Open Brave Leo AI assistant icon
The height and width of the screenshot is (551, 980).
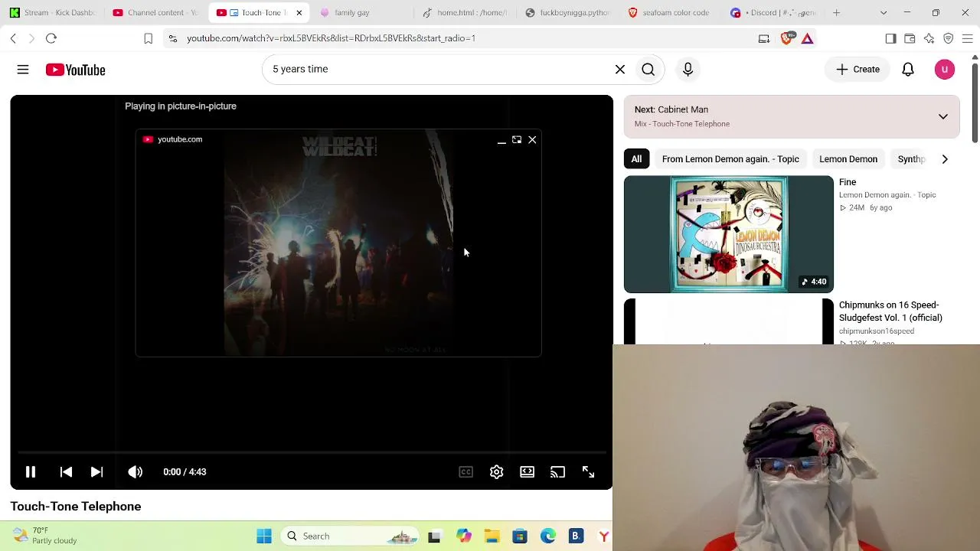pyautogui.click(x=929, y=38)
